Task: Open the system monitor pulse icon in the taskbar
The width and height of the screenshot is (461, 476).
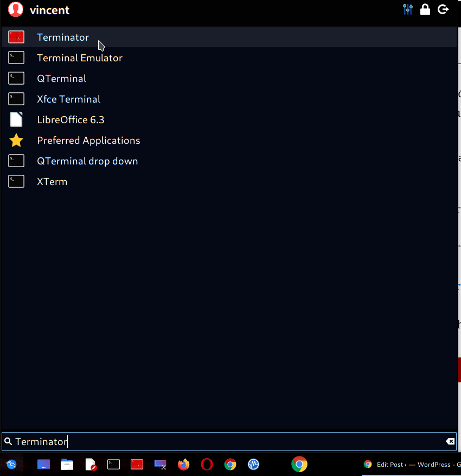Action: tap(253, 464)
